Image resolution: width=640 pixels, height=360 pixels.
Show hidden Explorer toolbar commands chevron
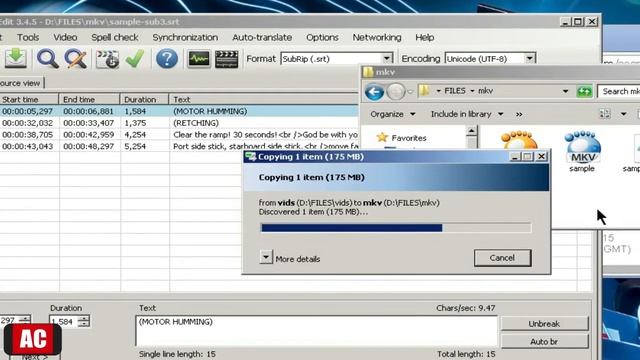[x=519, y=114]
